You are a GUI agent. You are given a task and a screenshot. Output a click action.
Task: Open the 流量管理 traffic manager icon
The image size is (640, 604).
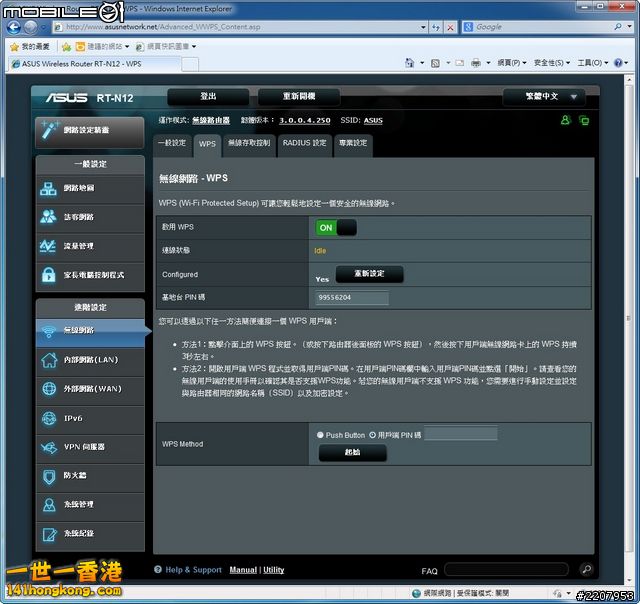(48, 246)
